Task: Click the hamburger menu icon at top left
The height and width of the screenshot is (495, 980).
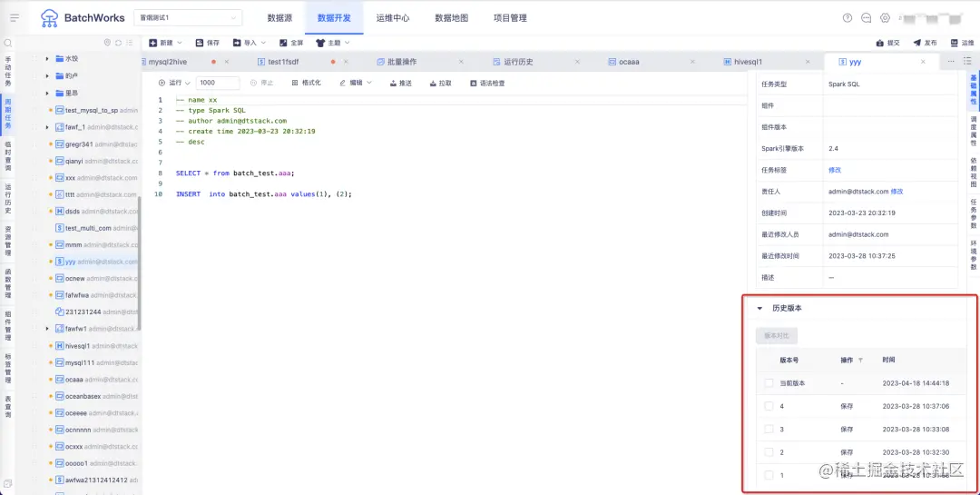Action: [15, 18]
